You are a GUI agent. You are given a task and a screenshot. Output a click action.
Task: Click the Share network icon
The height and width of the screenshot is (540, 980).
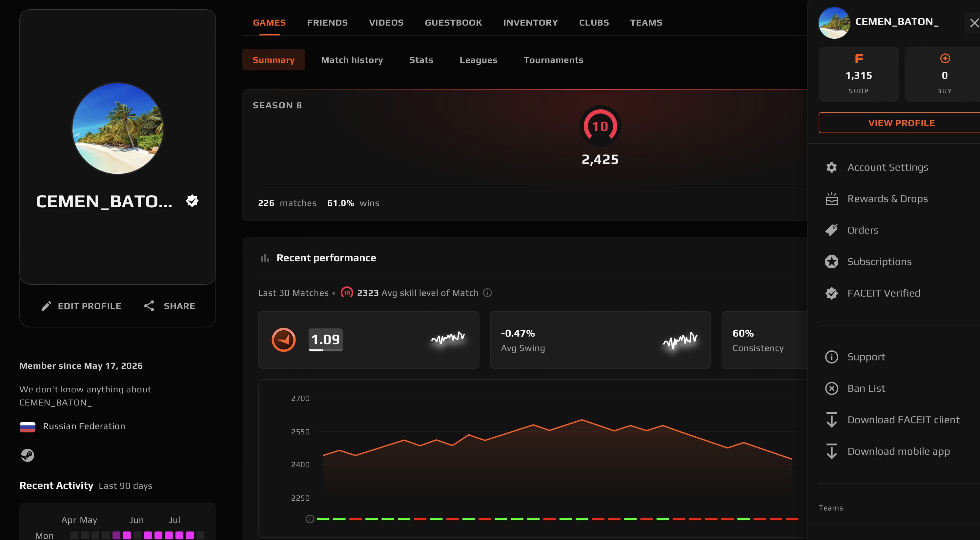pyautogui.click(x=149, y=306)
